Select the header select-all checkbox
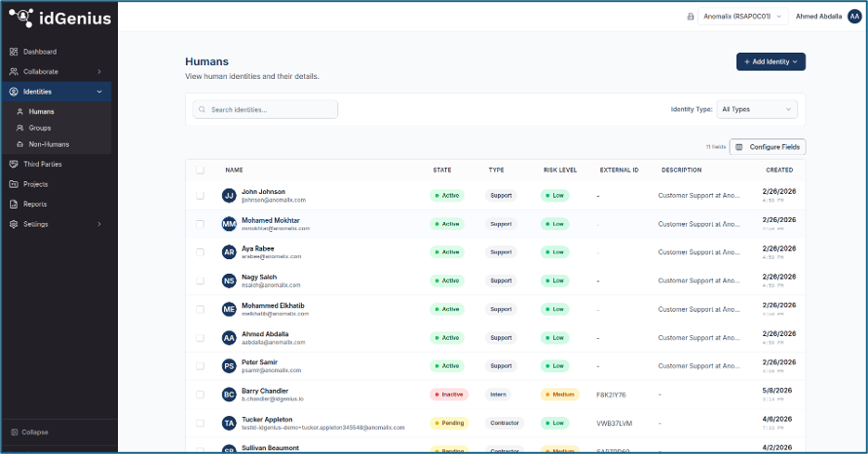This screenshot has height=454, width=868. [201, 170]
